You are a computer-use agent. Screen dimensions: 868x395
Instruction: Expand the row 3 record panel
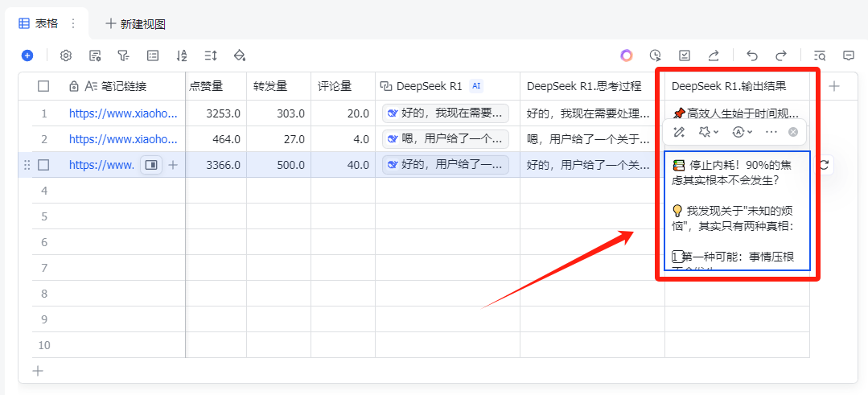[x=150, y=165]
